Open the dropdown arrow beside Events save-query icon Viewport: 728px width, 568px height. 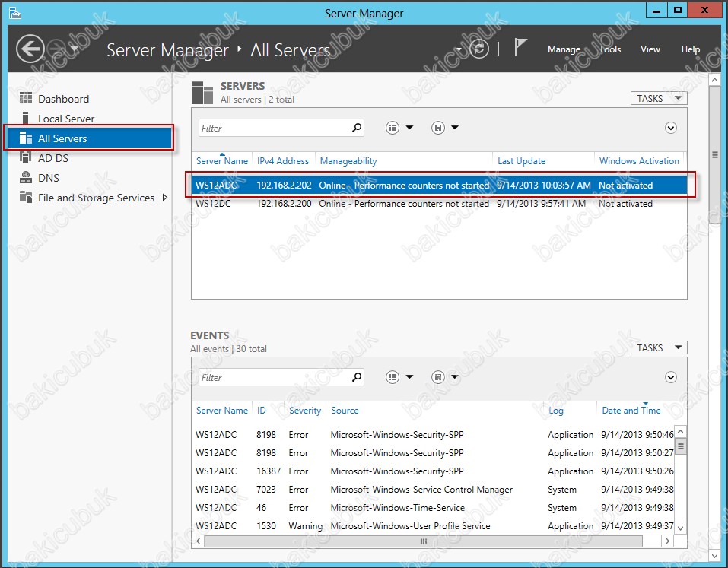[x=455, y=377]
